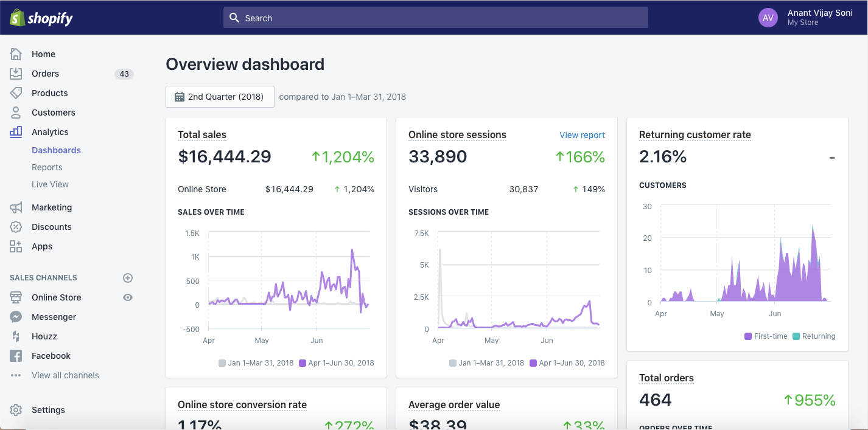
Task: Click the Orders inbox icon
Action: [x=16, y=74]
